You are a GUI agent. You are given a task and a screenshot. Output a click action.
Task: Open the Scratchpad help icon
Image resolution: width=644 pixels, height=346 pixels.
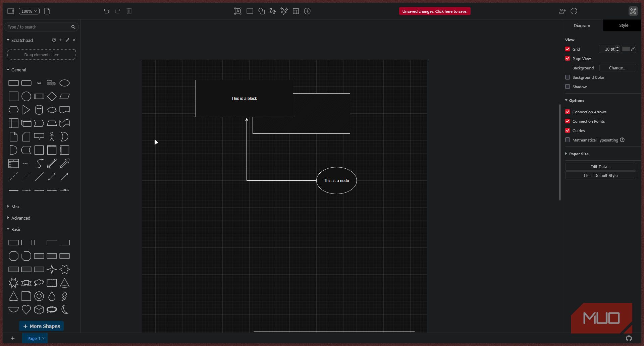(x=54, y=40)
